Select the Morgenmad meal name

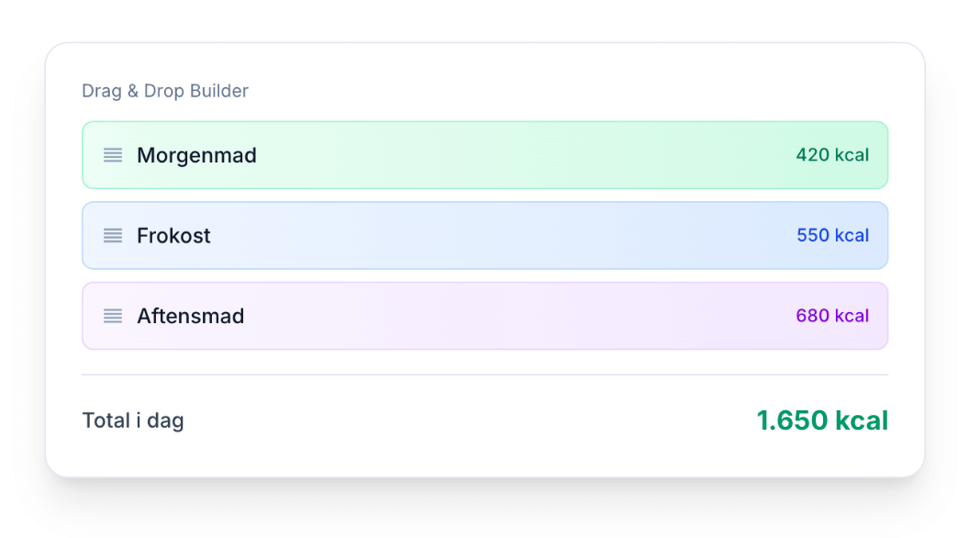(x=196, y=155)
